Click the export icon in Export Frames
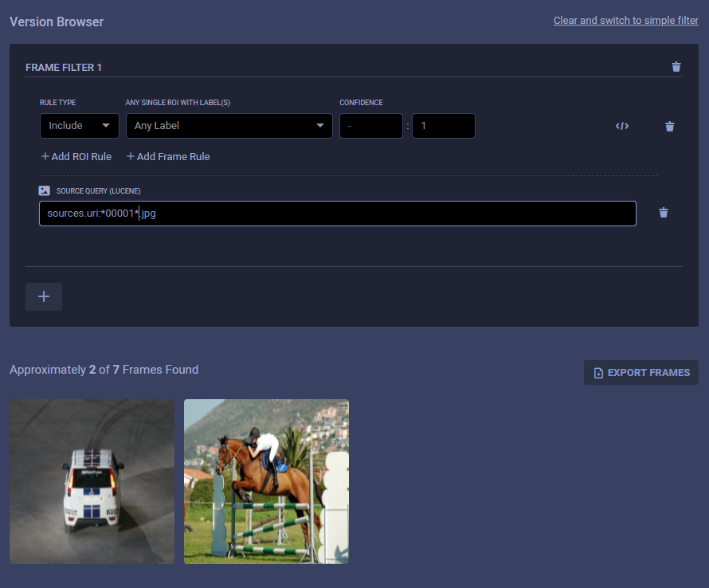709x588 pixels. coord(598,373)
